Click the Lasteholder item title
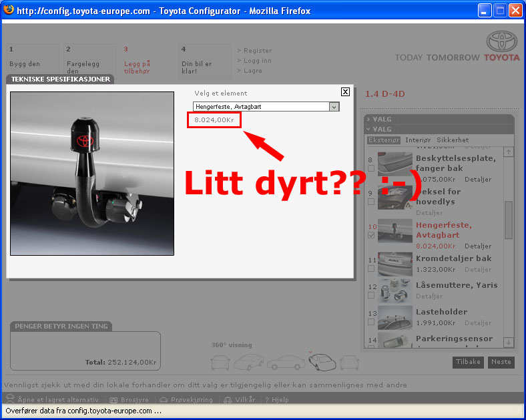 click(x=441, y=312)
